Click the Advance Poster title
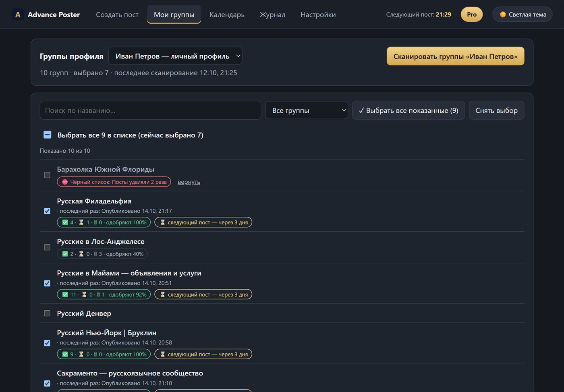Image resolution: width=564 pixels, height=392 pixels. click(54, 15)
